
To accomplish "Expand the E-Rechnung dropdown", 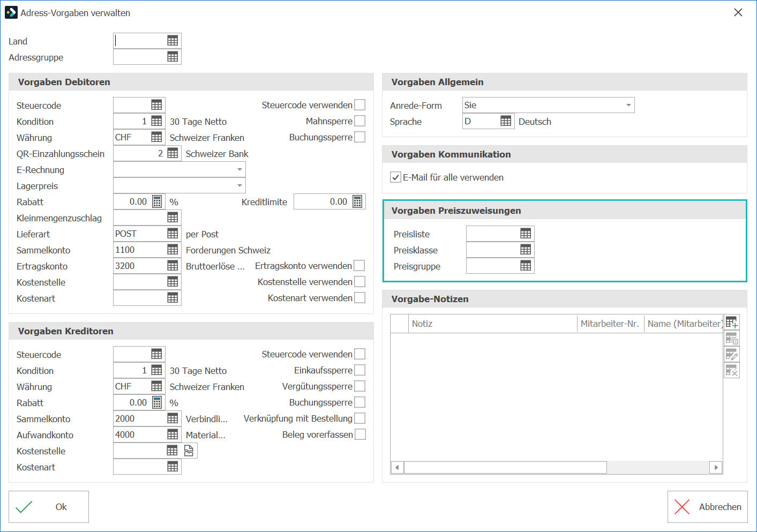I will click(239, 169).
